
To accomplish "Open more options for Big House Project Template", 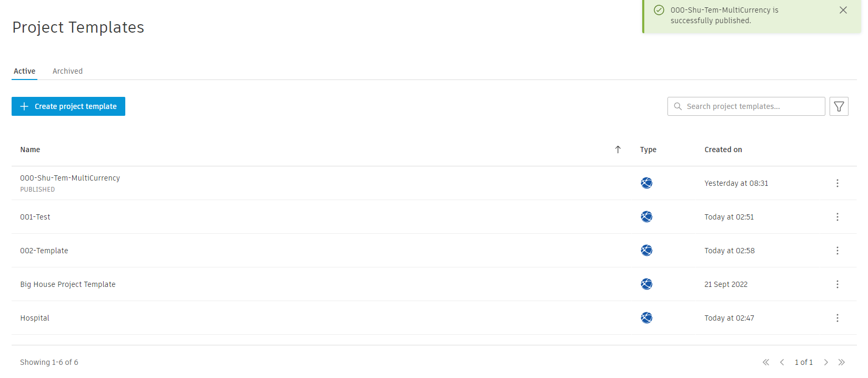I will click(837, 284).
